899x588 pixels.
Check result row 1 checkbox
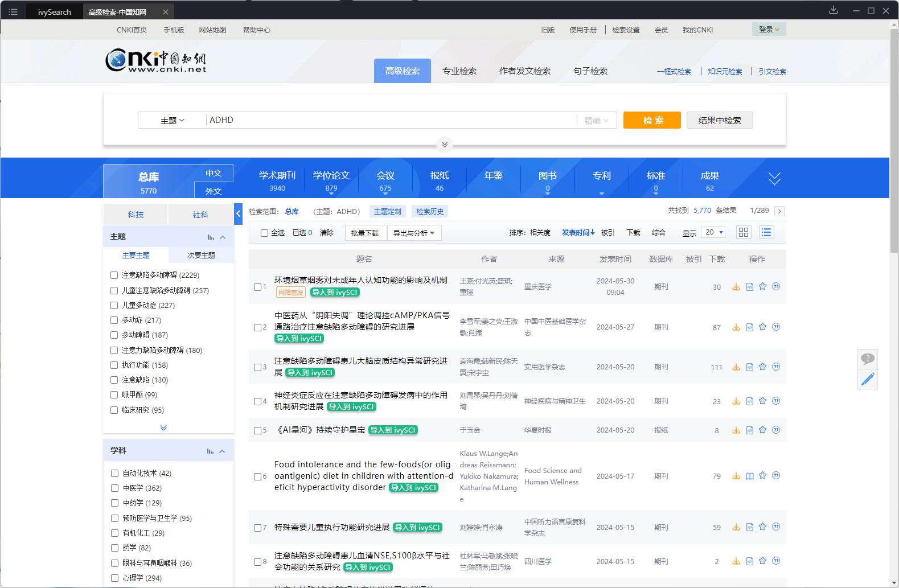click(257, 287)
